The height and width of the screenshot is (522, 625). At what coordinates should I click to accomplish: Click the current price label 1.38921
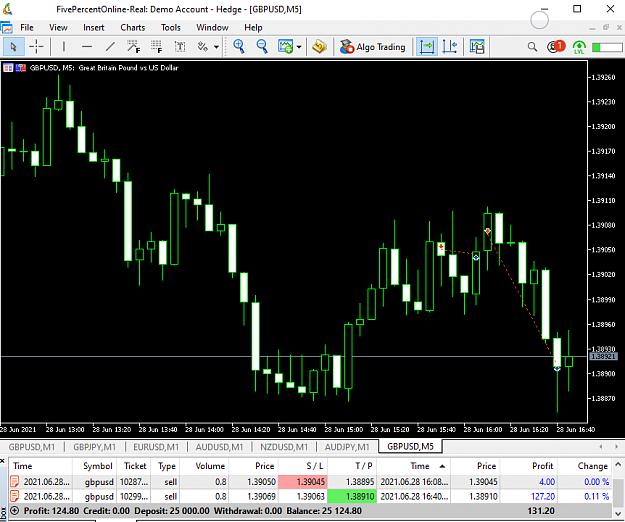(603, 356)
